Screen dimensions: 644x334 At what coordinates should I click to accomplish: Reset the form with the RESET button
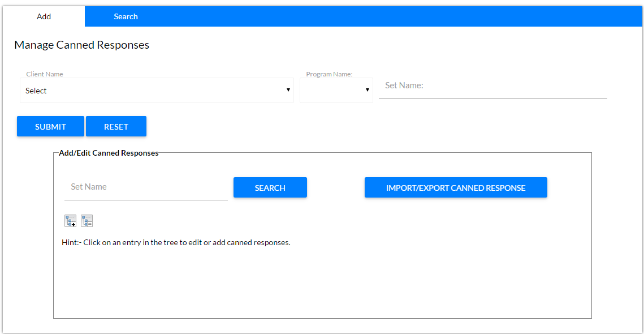pyautogui.click(x=116, y=126)
